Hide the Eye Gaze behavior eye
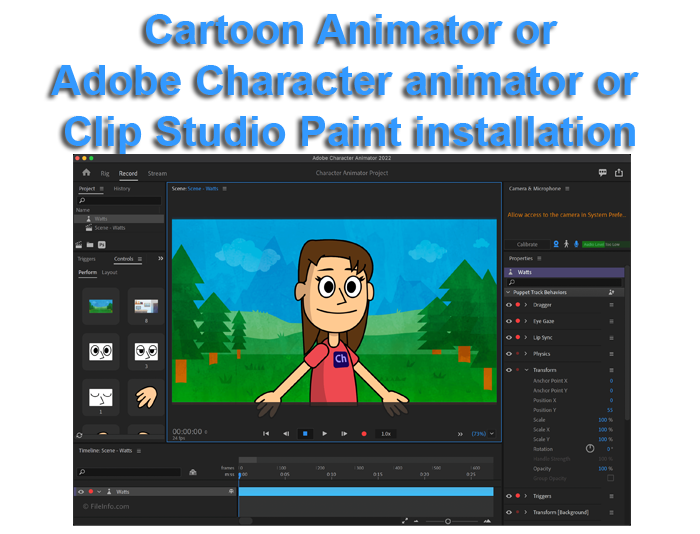700x534 pixels. pos(509,321)
